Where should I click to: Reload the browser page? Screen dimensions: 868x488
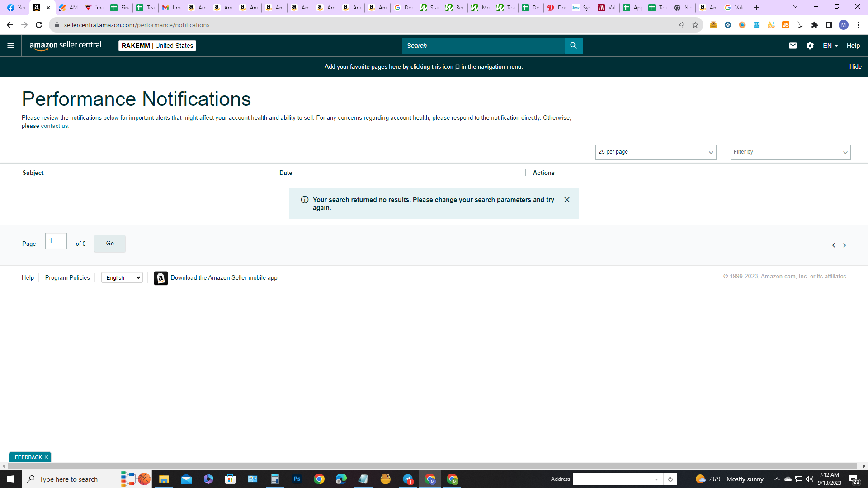tap(39, 25)
